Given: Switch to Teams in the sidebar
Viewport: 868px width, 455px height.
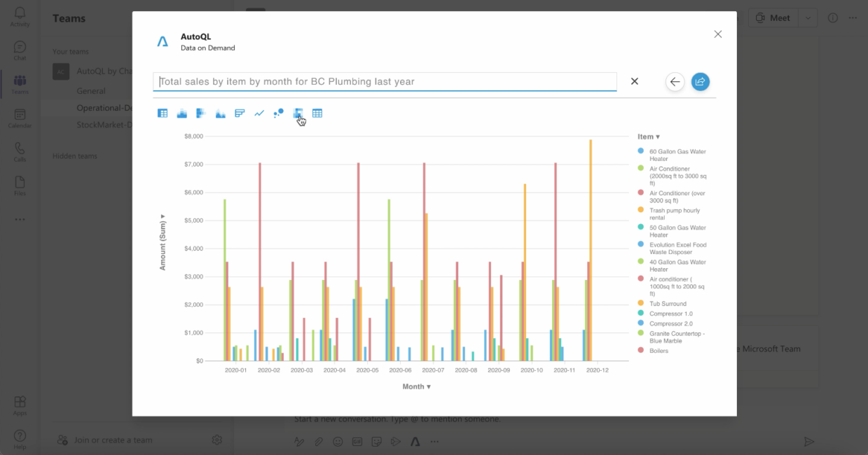Looking at the screenshot, I should click(x=20, y=85).
